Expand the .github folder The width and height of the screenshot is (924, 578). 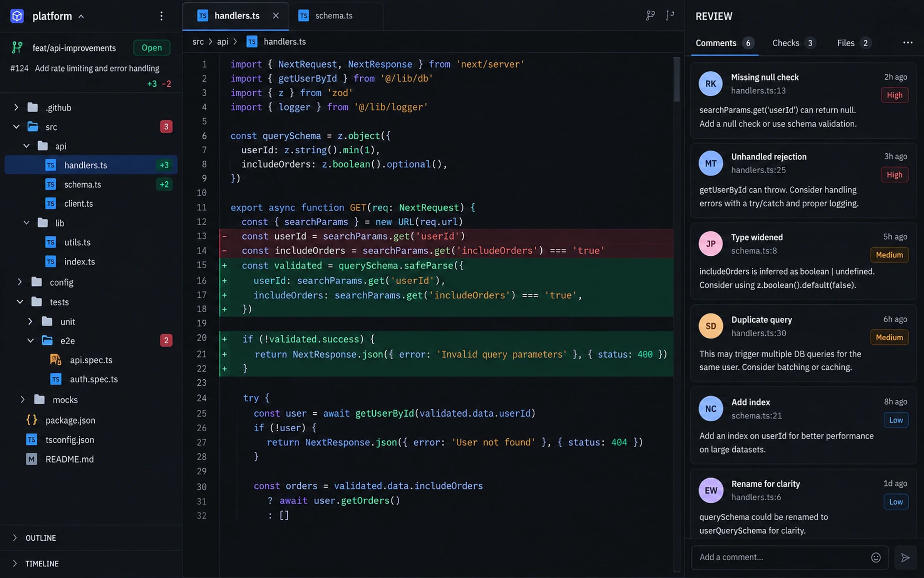[x=16, y=107]
